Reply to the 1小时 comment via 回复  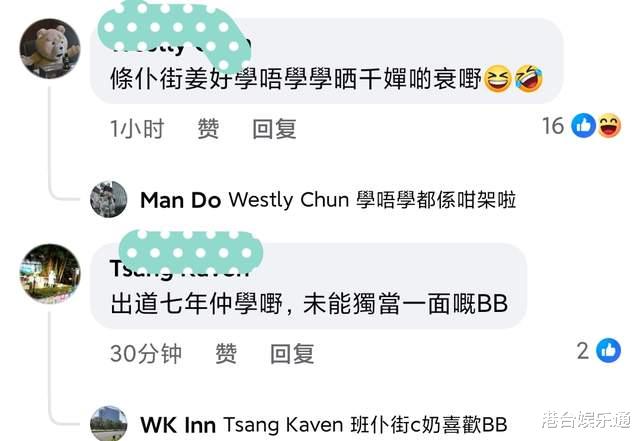point(274,129)
